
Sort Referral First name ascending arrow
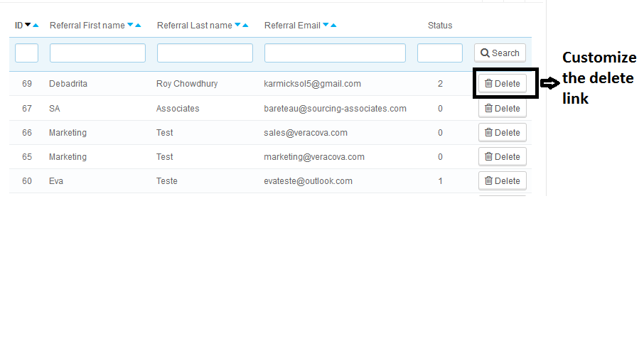click(x=138, y=26)
